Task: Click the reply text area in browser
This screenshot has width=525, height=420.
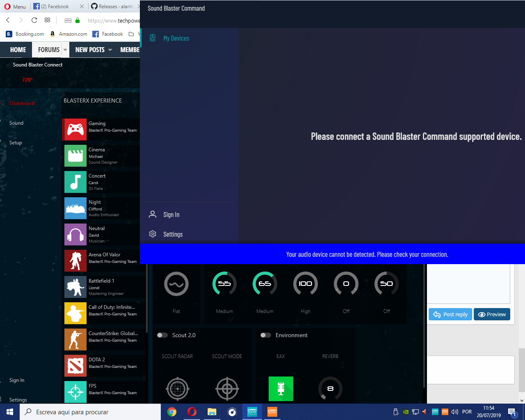Action: click(468, 284)
